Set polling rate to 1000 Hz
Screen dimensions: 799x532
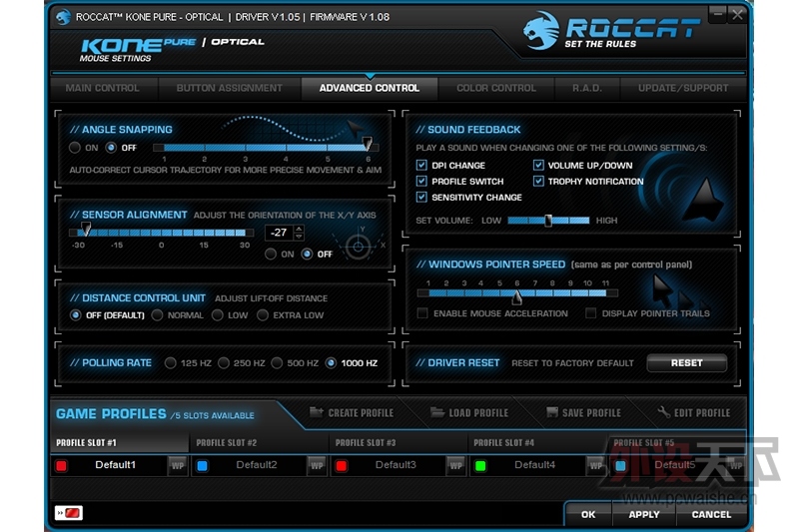click(x=331, y=363)
